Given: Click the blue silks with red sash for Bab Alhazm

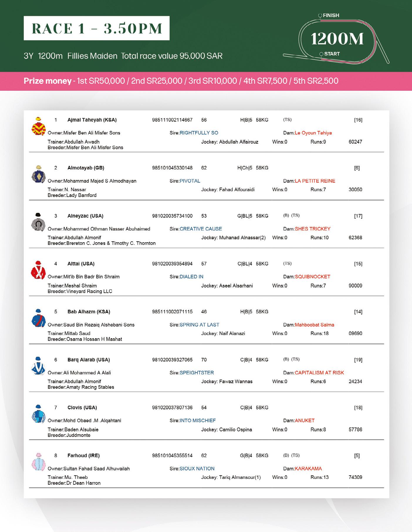Looking at the screenshot, I should click(38, 318).
